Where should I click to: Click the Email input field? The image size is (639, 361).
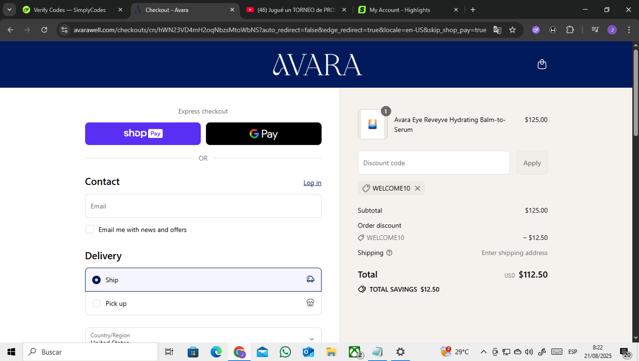(203, 206)
